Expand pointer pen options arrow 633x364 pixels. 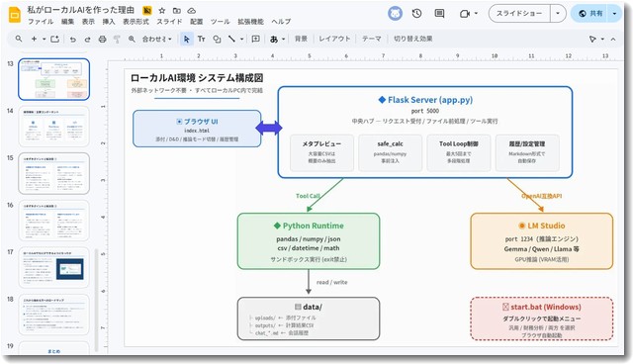602,40
